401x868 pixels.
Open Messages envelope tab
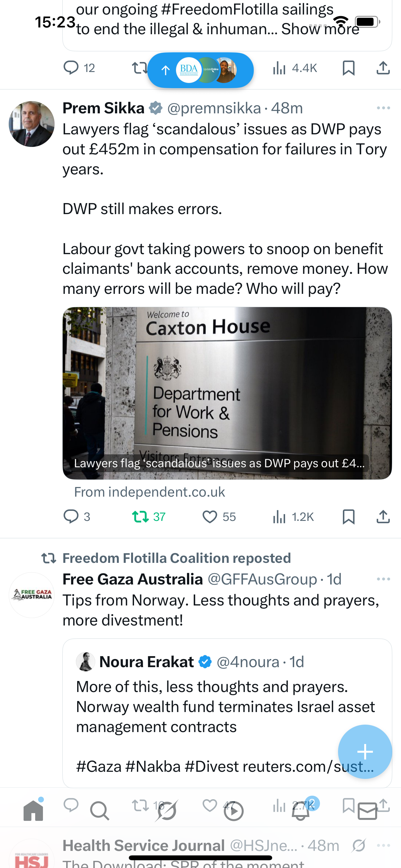tap(367, 811)
